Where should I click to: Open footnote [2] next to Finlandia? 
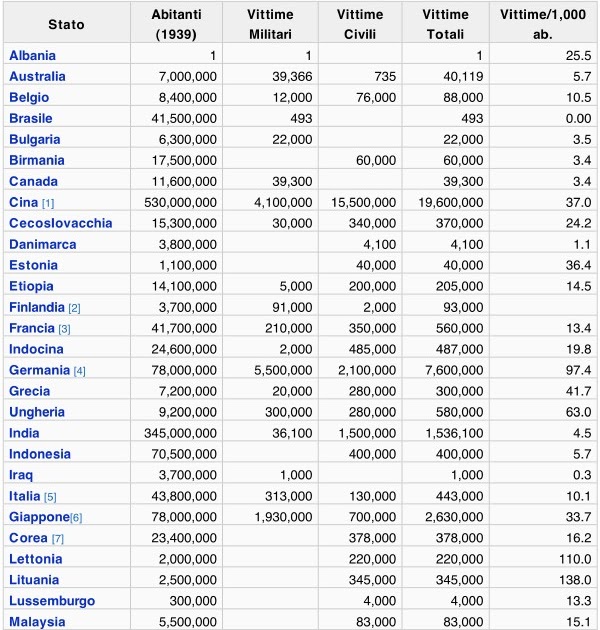tap(74, 308)
